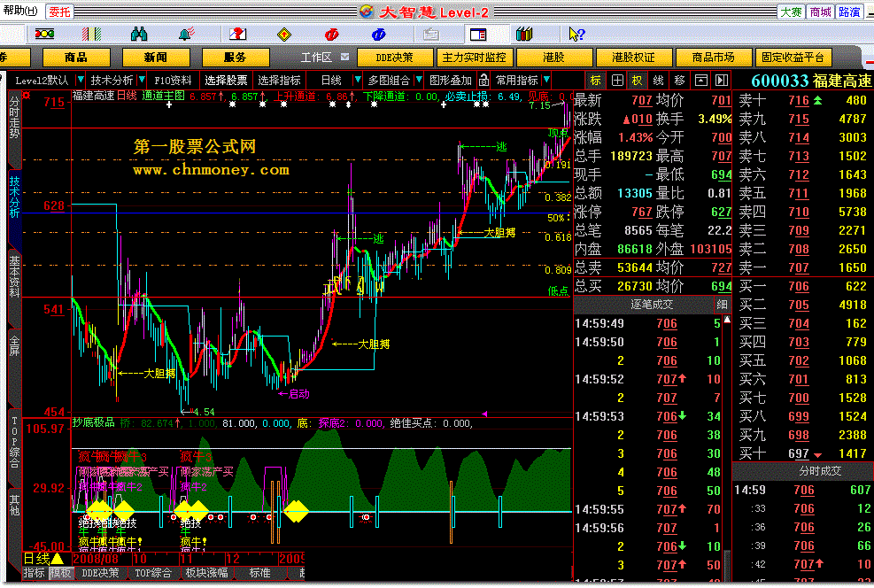Expand the bottom 日线 triangle selector

pyautogui.click(x=58, y=559)
